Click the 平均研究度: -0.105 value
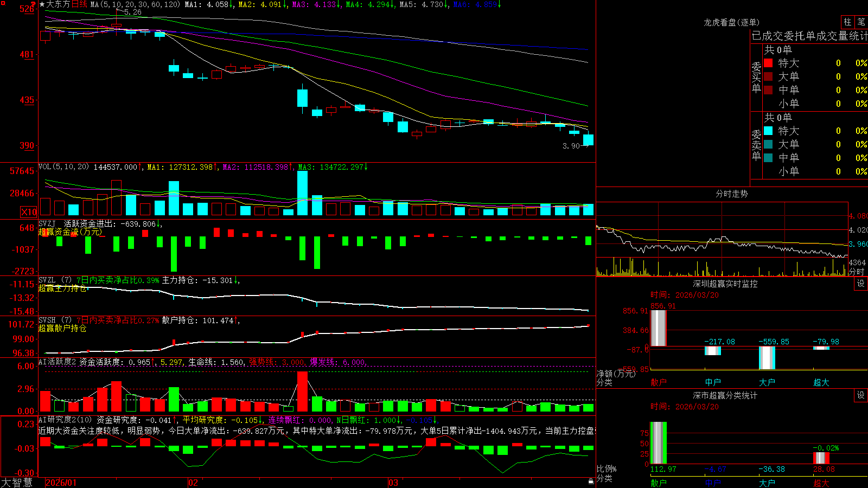The width and height of the screenshot is (868, 488). coord(222,420)
